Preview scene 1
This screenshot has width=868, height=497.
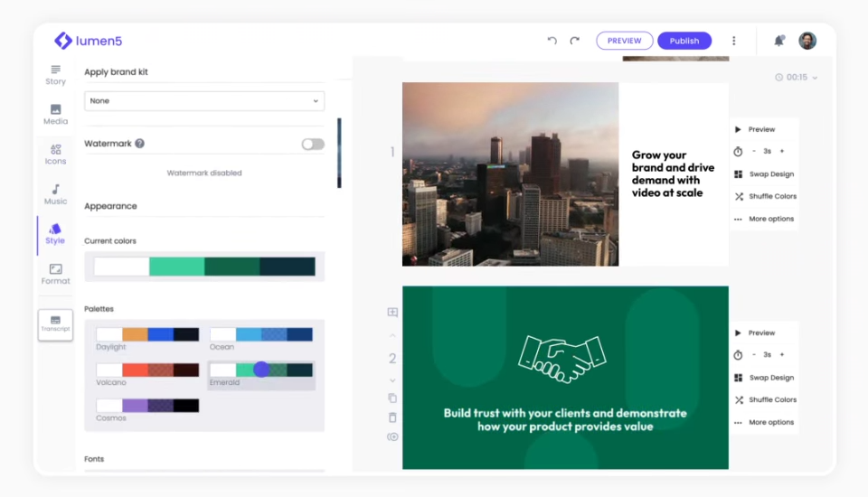pyautogui.click(x=755, y=129)
